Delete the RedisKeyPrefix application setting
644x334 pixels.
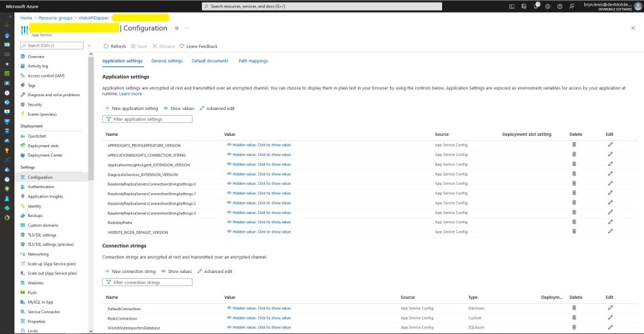coord(574,222)
